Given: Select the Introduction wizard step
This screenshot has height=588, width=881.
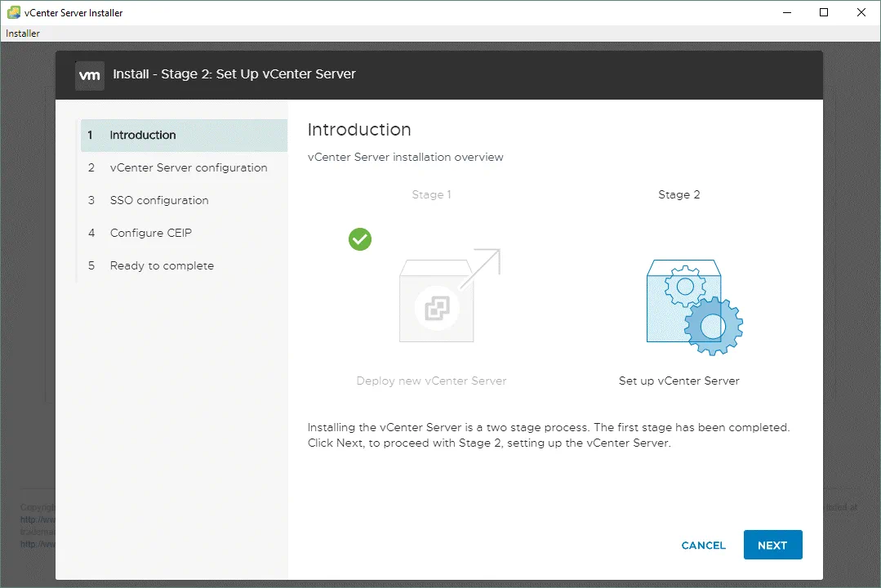Looking at the screenshot, I should 143,136.
